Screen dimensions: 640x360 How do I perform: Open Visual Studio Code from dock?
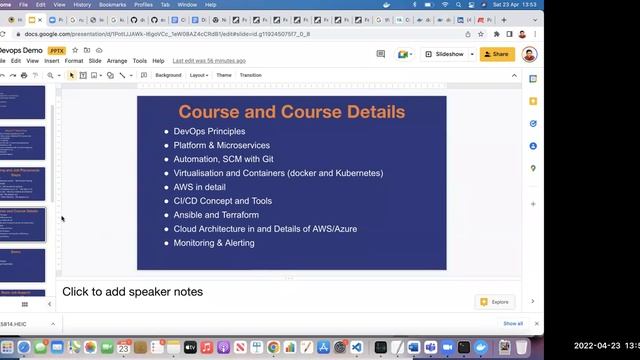pyautogui.click(x=356, y=347)
